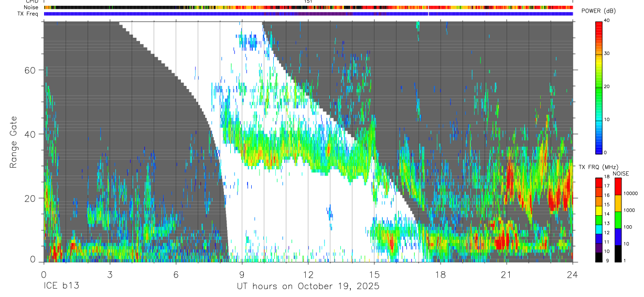Click the 9 UT hour tick label

coord(242,274)
